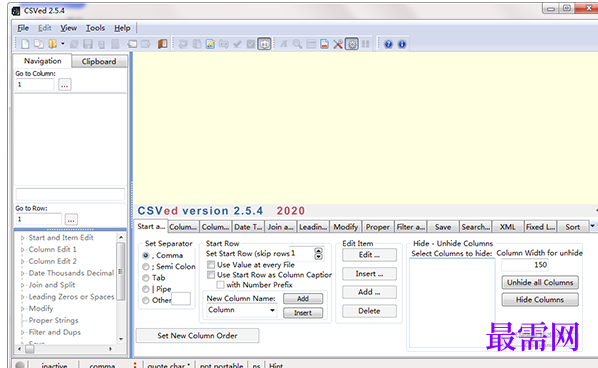Viewport: 598px width, 368px height.
Task: Click the highlighted gear settings icon
Action: 352,44
